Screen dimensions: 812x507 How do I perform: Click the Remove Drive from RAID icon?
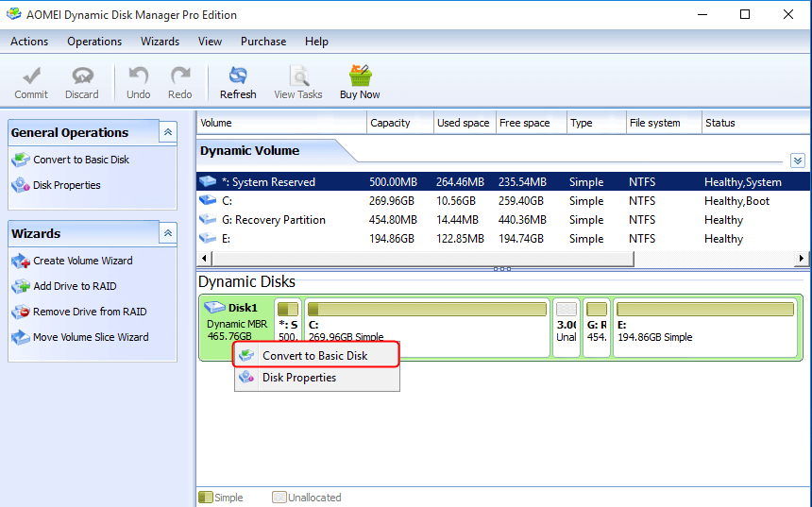(21, 312)
